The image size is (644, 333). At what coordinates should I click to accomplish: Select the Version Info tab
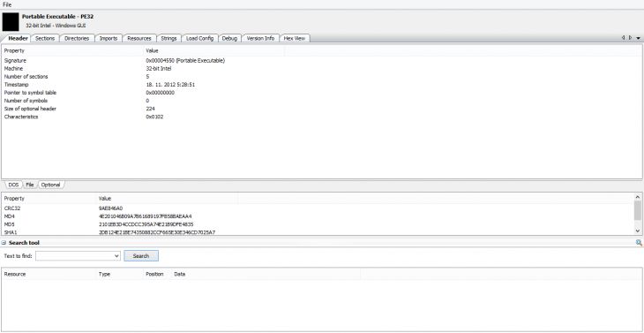click(260, 38)
